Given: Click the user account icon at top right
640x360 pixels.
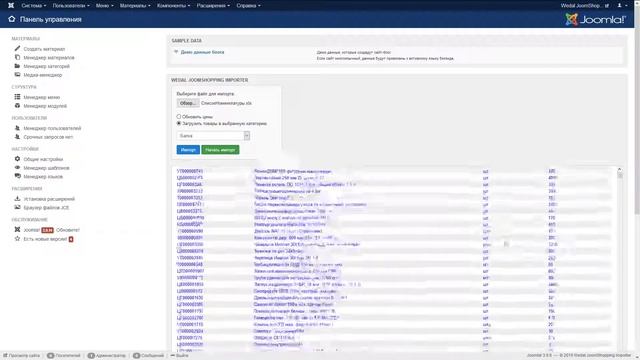Looking at the screenshot, I should pos(619,5).
